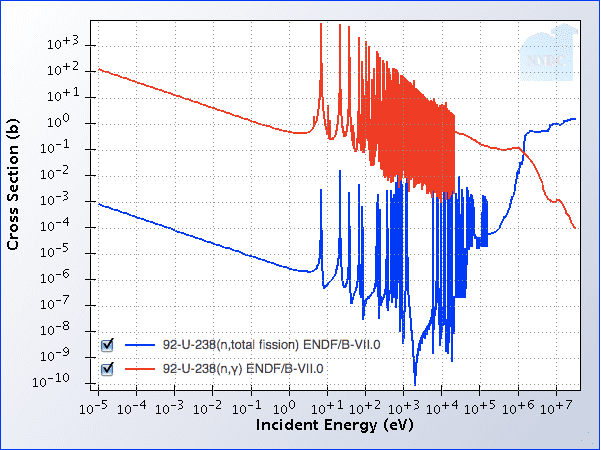Click the 'Incident Energy (eV)' axis title
The height and width of the screenshot is (450, 601).
[335, 425]
